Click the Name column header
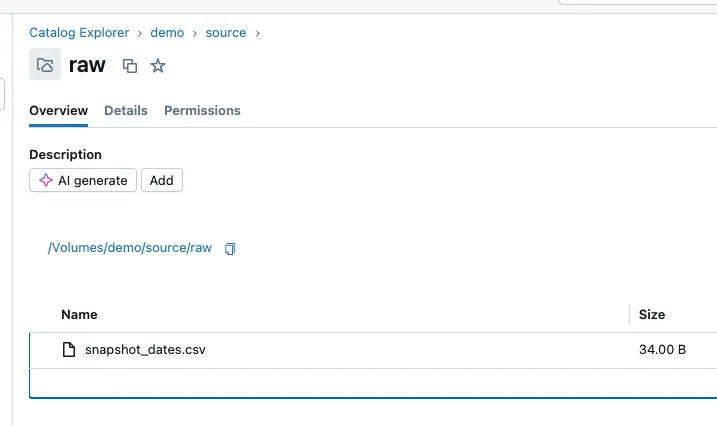This screenshot has height=425, width=717. 79,314
